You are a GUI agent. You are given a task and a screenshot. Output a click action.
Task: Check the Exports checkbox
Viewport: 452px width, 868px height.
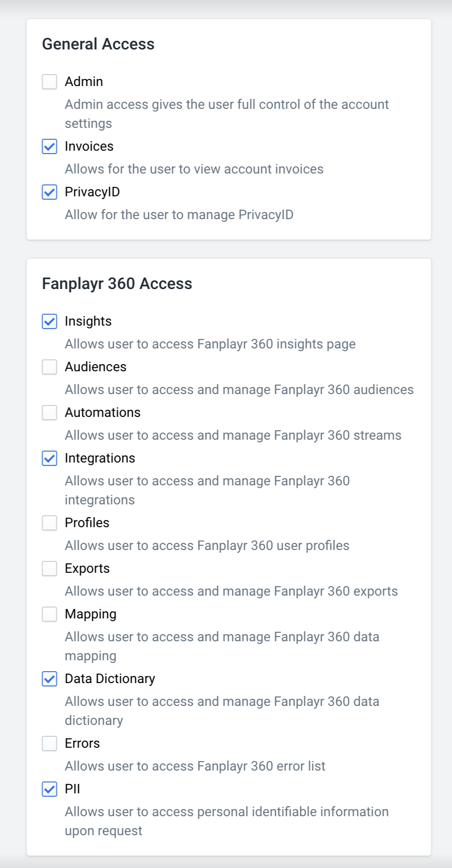49,569
